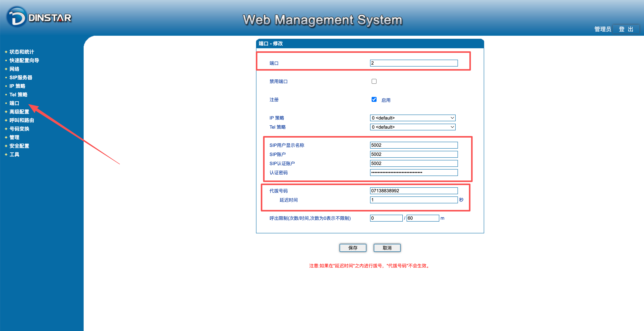This screenshot has height=331, width=644.
Task: Click the Web Management System title
Action: (323, 20)
